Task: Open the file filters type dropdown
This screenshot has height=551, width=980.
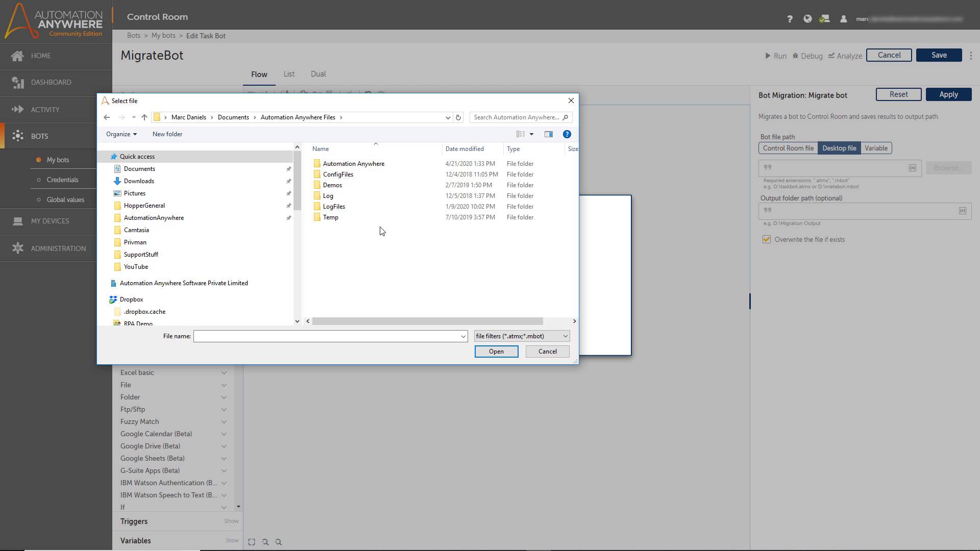Action: click(522, 336)
